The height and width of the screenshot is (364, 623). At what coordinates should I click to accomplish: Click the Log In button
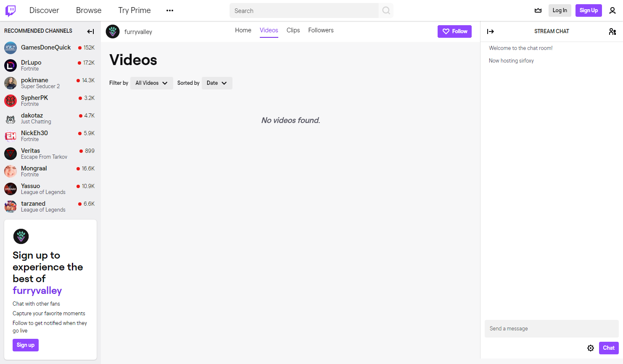click(560, 10)
